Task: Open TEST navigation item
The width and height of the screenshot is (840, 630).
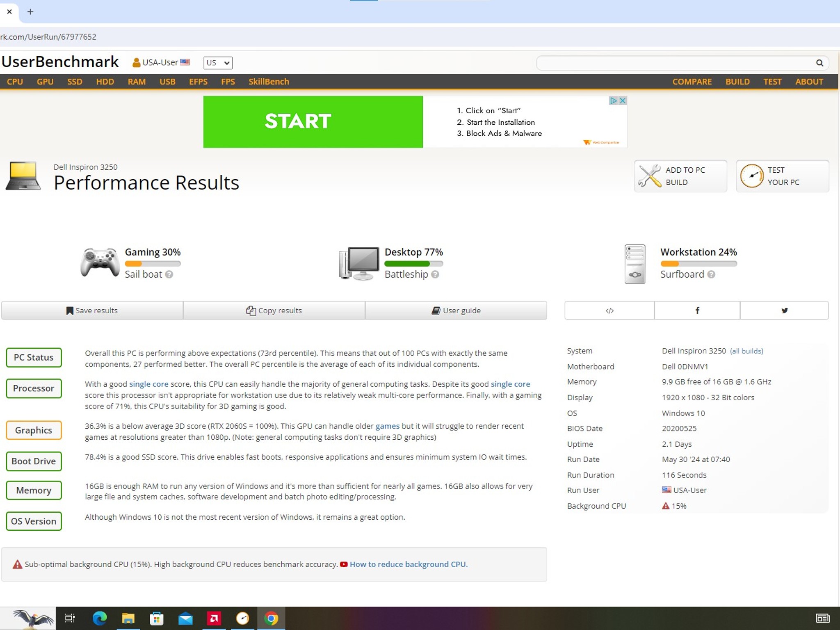Action: [772, 82]
